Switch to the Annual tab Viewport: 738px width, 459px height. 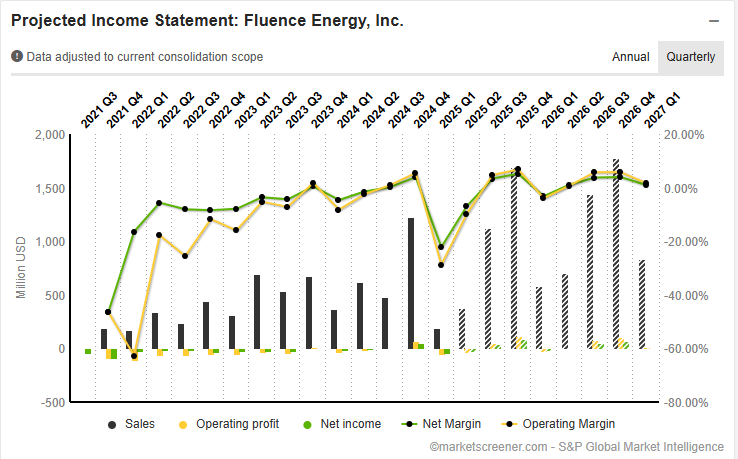coord(631,57)
